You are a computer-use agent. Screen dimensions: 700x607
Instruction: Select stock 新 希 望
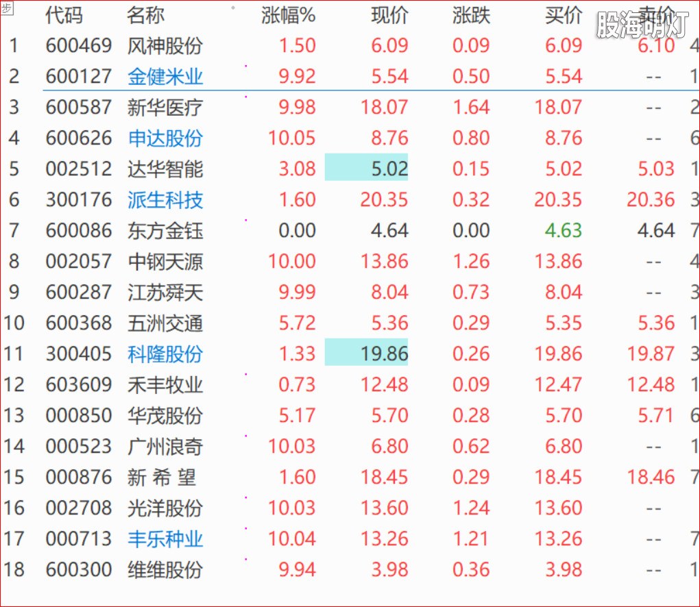[162, 478]
